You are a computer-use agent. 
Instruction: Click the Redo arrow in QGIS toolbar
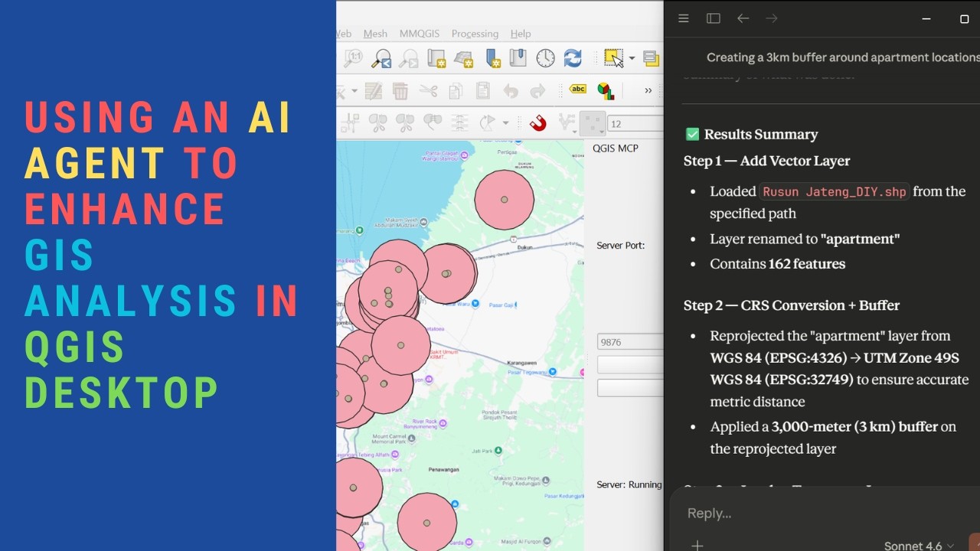[x=537, y=92]
